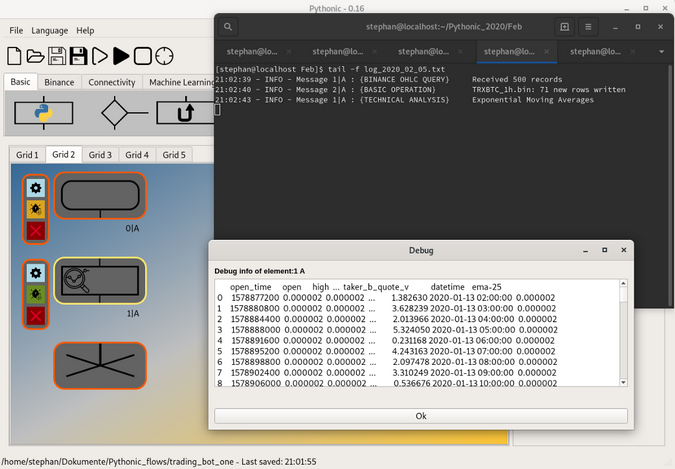The width and height of the screenshot is (675, 469).
Task: Stop execution with the square stop icon
Action: coord(143,56)
